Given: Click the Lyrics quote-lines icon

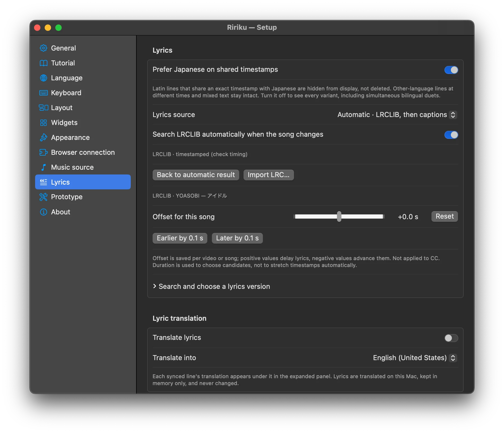Looking at the screenshot, I should coord(43,182).
